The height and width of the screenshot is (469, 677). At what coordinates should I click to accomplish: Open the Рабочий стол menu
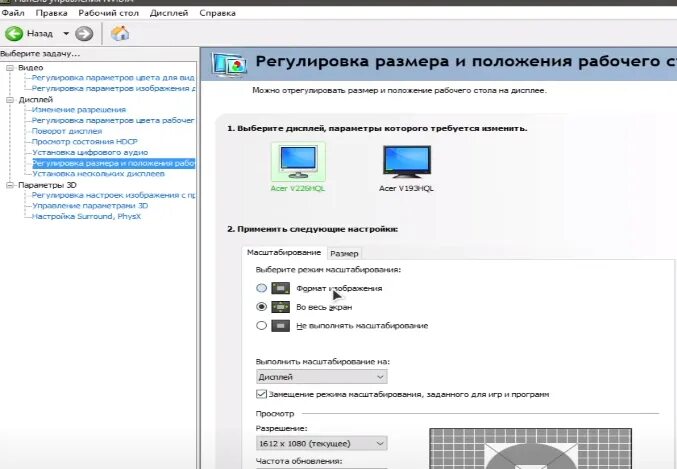click(108, 13)
